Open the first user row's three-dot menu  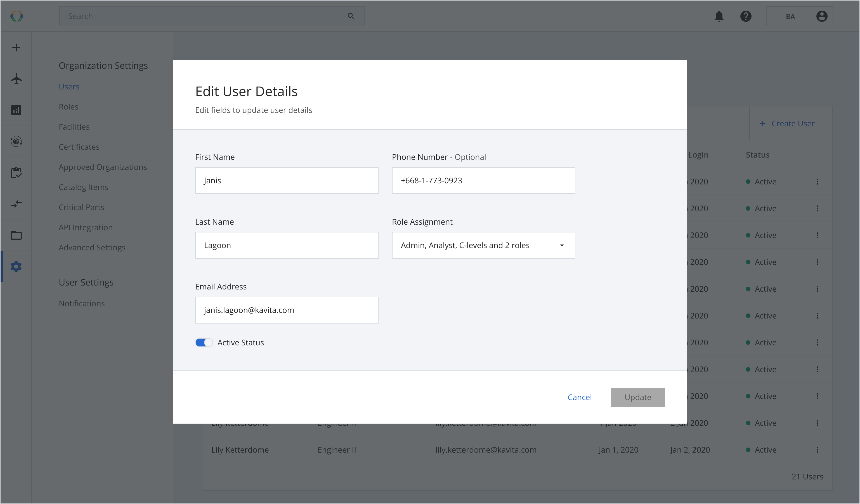point(817,181)
